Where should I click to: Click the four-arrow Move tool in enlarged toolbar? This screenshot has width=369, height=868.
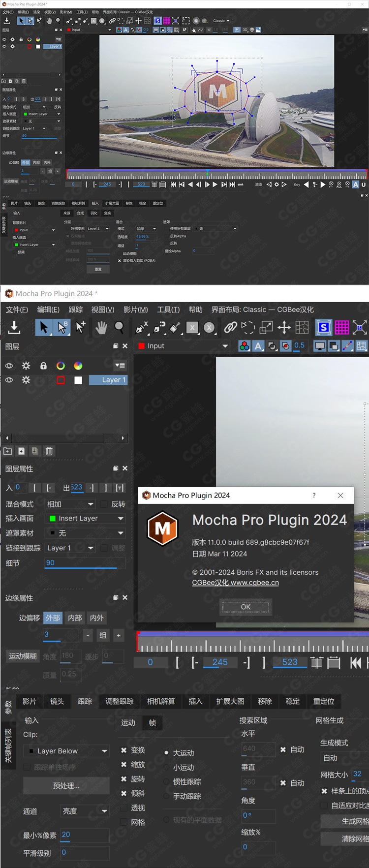pyautogui.click(x=284, y=327)
